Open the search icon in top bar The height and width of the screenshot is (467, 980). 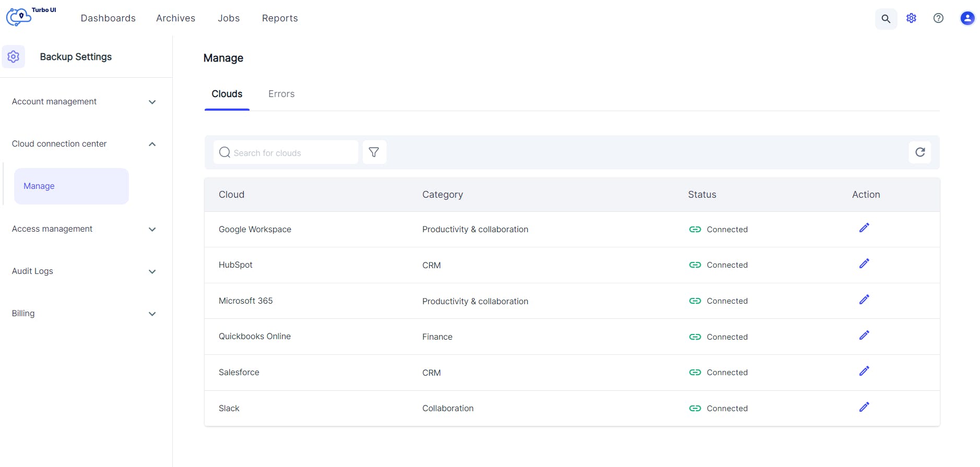coord(885,19)
